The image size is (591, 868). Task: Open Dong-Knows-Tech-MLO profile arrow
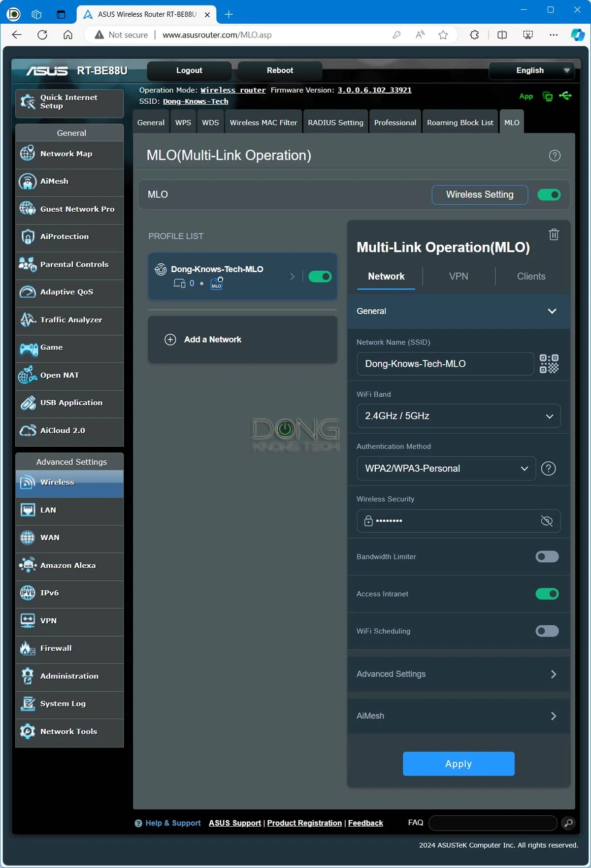[292, 277]
